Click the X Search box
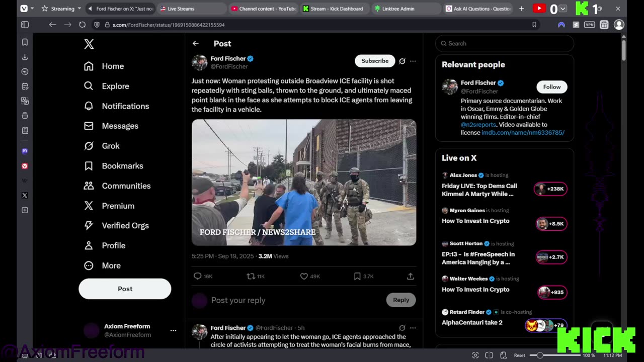The height and width of the screenshot is (362, 644). (504, 43)
